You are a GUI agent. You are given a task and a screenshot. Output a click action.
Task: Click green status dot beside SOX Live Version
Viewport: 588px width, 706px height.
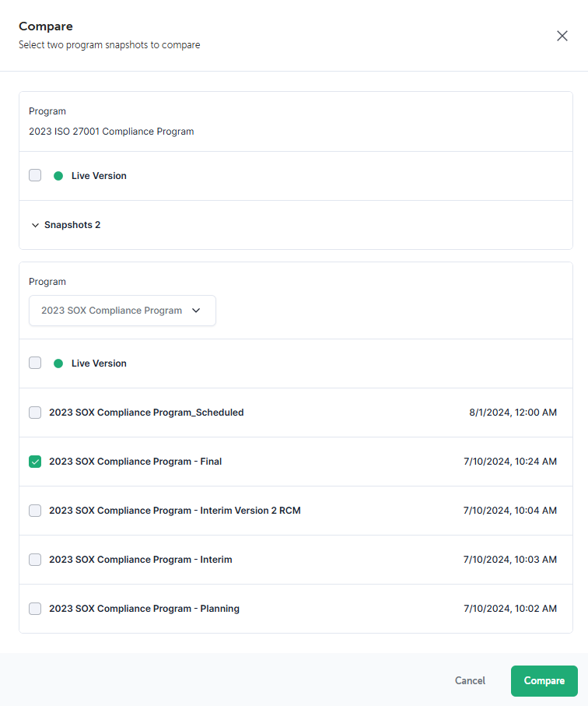click(58, 364)
